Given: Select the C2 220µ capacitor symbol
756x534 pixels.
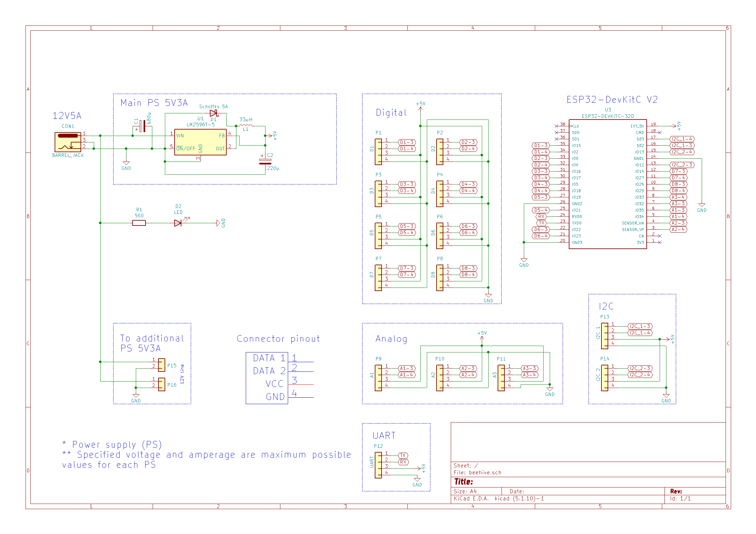Looking at the screenshot, I should click(265, 161).
